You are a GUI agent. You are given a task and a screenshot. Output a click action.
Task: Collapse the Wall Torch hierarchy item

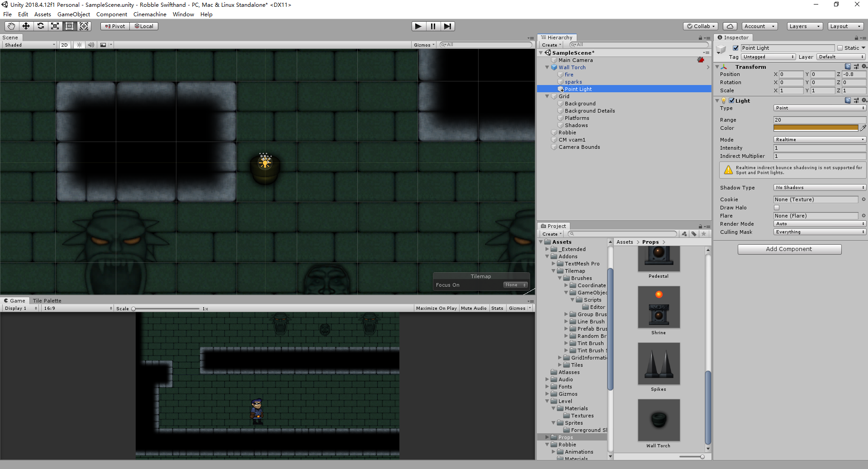point(547,67)
